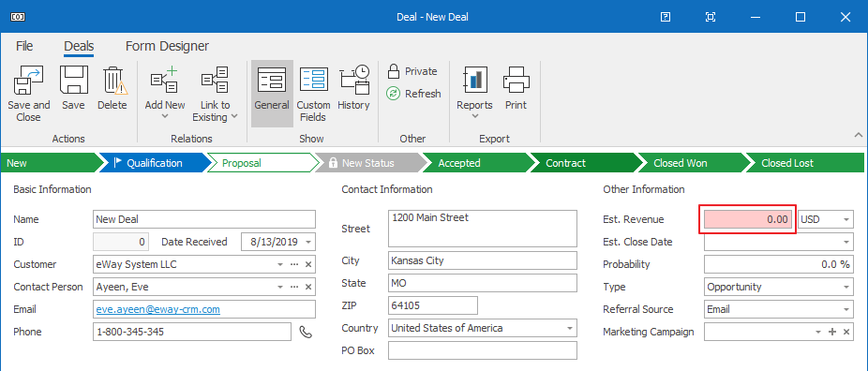Clear the Customer field with X
This screenshot has width=868, height=371.
309,265
